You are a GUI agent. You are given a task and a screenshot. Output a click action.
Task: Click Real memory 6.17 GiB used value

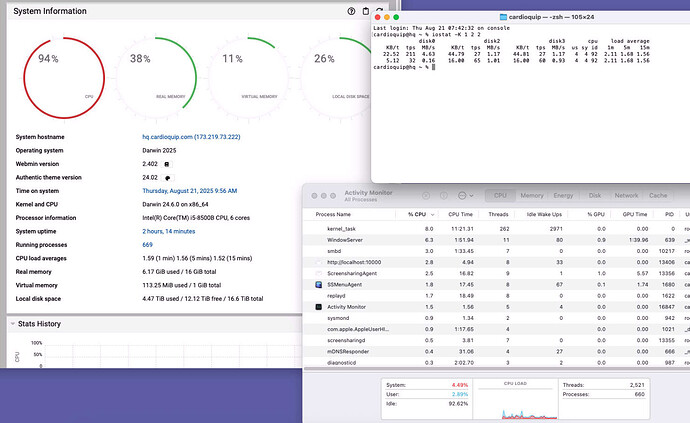pos(179,272)
